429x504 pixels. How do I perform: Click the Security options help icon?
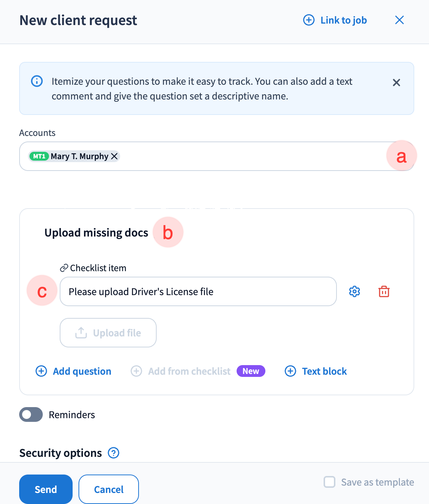114,453
